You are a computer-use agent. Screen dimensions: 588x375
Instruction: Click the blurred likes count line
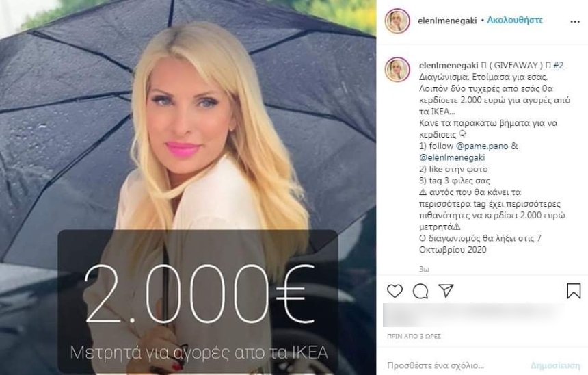tap(475, 315)
